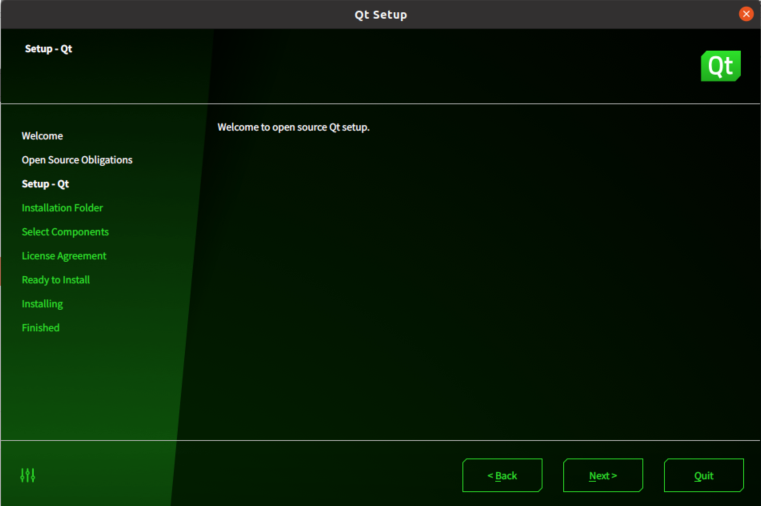Select the Welcome step in sidebar
This screenshot has height=506, width=761.
point(42,136)
